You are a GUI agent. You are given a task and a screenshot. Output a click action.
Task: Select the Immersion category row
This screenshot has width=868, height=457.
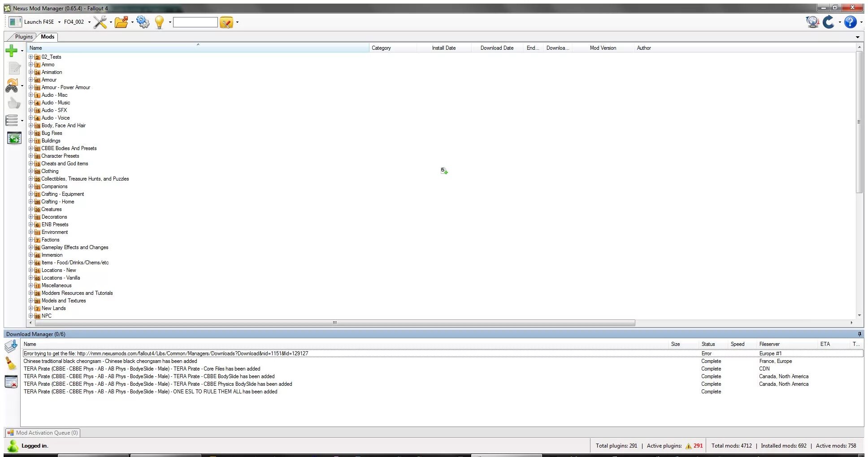(52, 255)
